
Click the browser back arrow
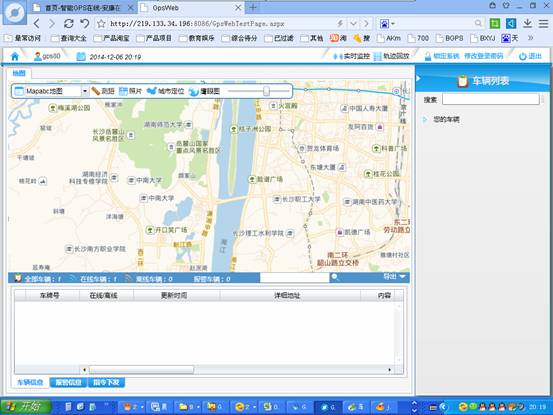(x=37, y=24)
